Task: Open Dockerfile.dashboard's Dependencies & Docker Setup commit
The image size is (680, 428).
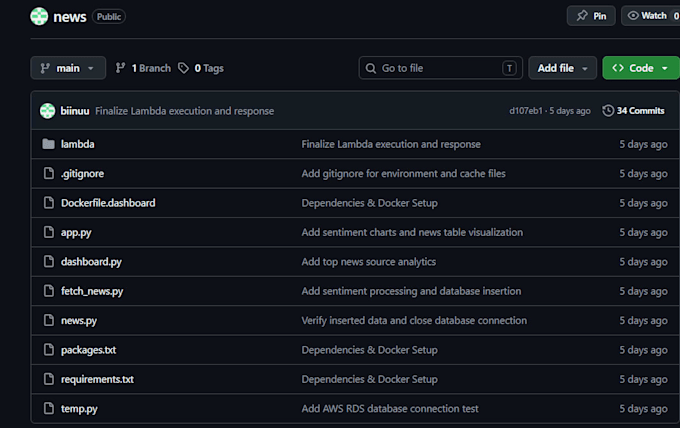Action: (369, 203)
